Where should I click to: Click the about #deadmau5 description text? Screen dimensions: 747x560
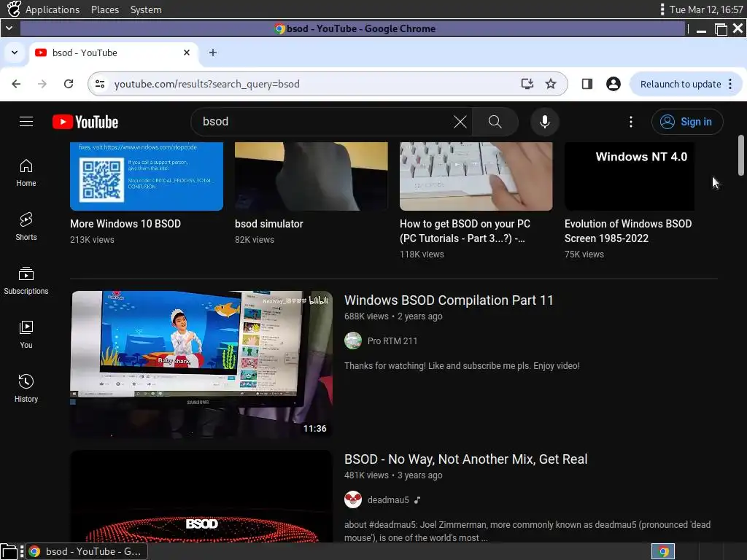pyautogui.click(x=527, y=531)
